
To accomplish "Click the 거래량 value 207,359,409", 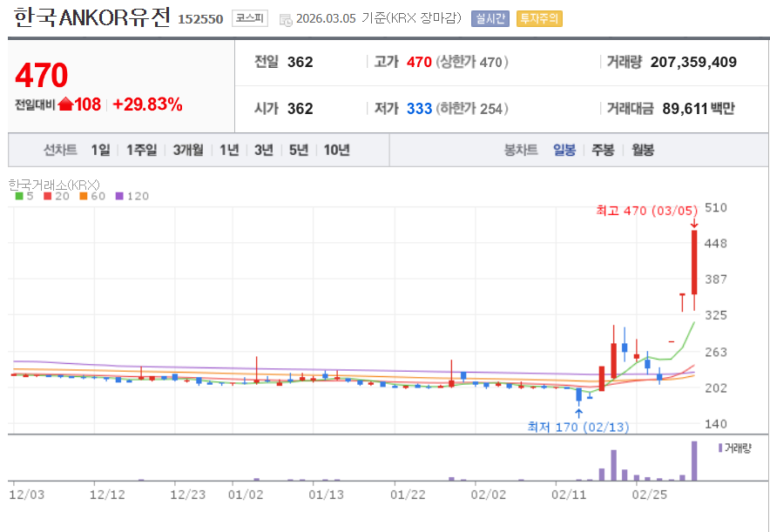I will click(693, 62).
